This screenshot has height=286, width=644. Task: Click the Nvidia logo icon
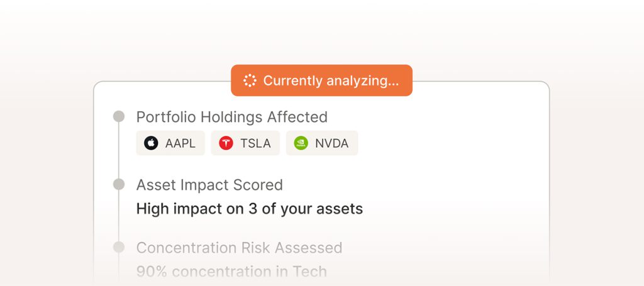pos(301,143)
